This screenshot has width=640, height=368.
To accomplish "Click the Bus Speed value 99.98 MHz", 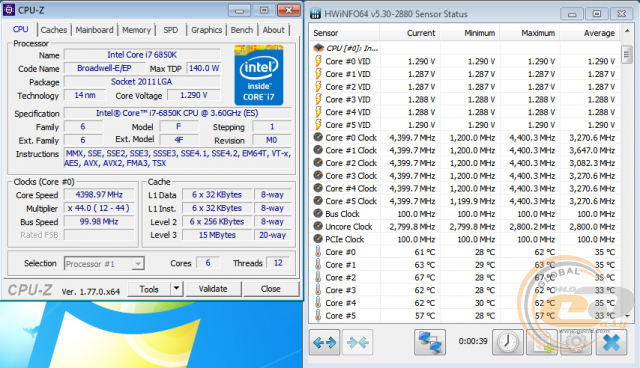I will point(99,222).
